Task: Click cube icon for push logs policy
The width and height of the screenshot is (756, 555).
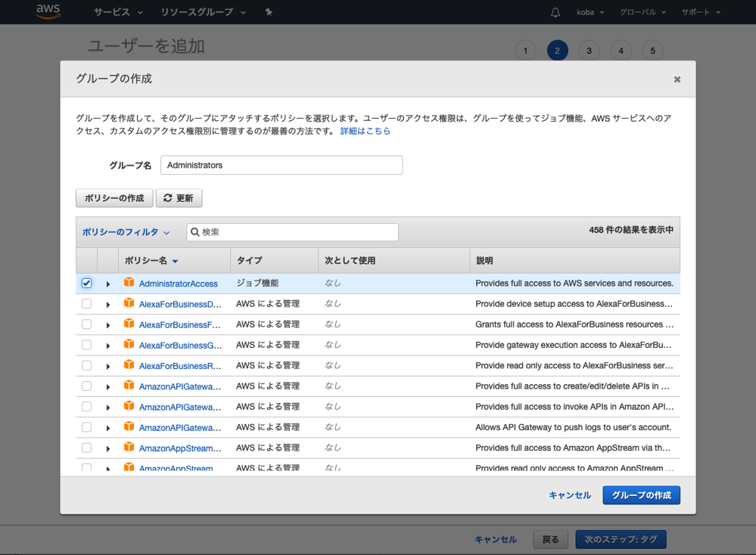Action: [x=129, y=426]
